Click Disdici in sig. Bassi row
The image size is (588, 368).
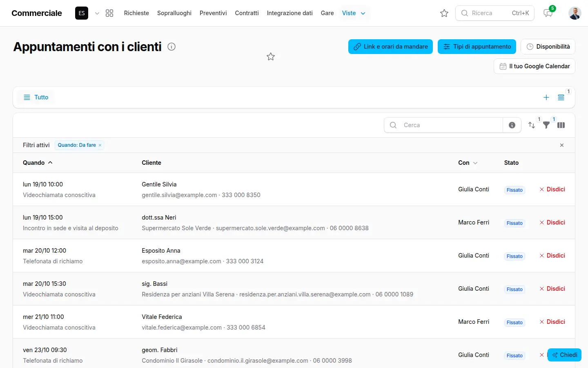[552, 289]
